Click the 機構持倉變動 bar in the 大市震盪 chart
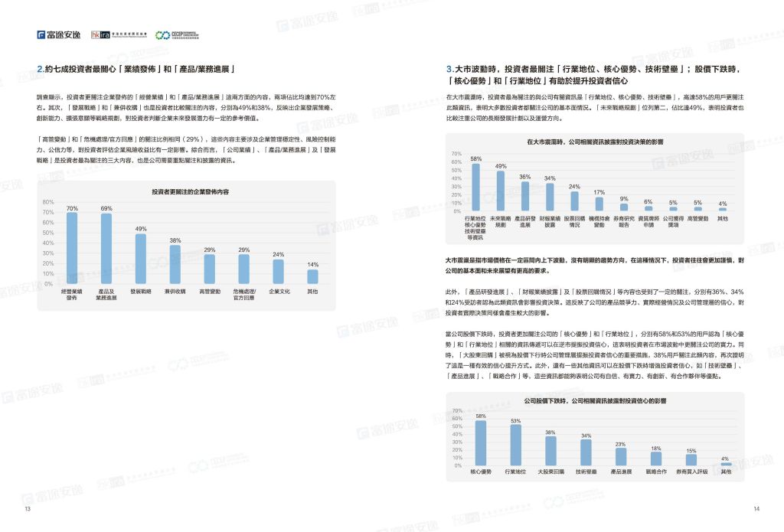Screen dimensions: 784x532 pos(599,204)
